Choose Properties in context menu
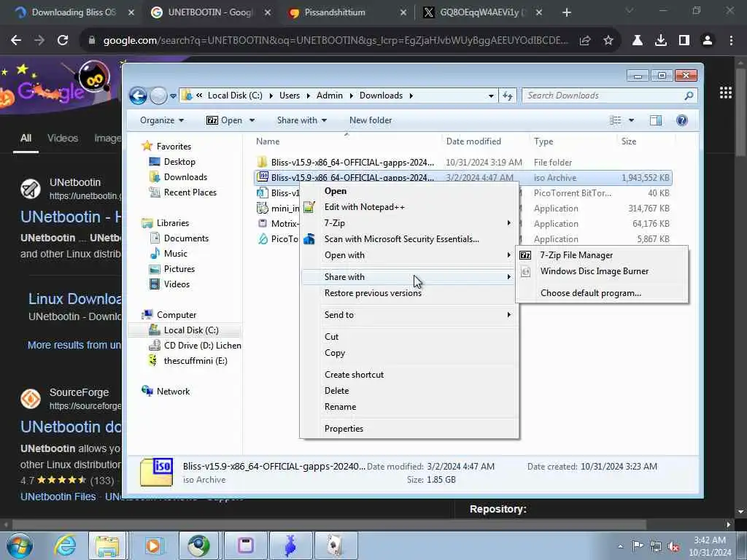747x560 pixels. (x=410, y=429)
